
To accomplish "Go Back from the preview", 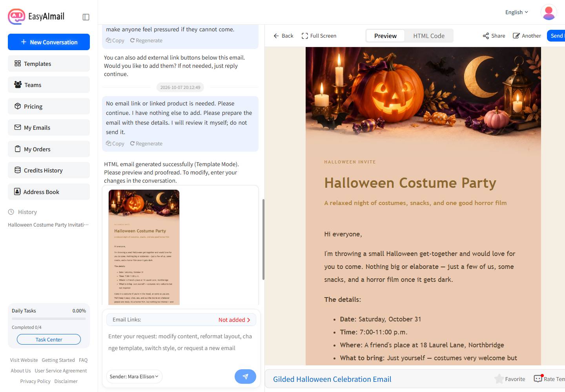I will point(283,36).
